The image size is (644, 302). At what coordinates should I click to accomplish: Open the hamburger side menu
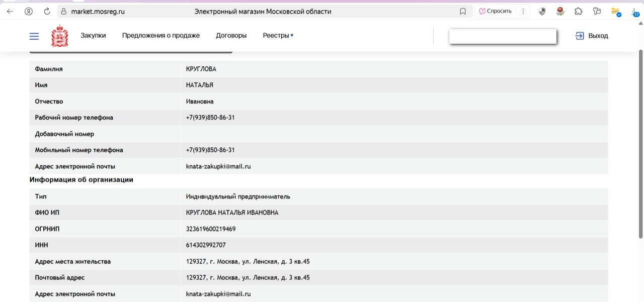click(34, 36)
